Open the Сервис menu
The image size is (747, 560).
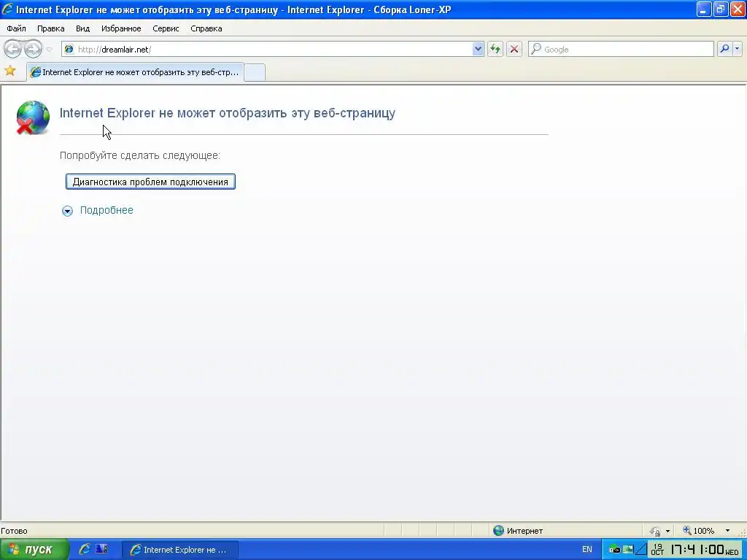(x=166, y=28)
